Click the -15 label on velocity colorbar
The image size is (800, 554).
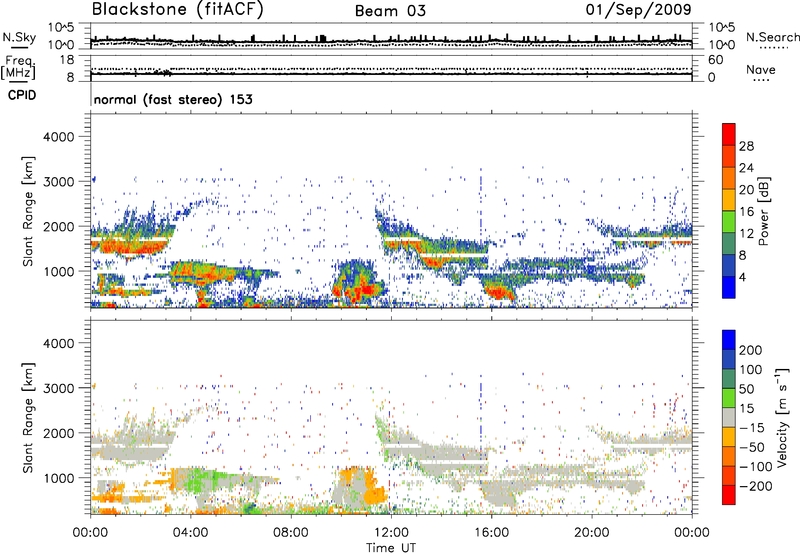[752, 427]
